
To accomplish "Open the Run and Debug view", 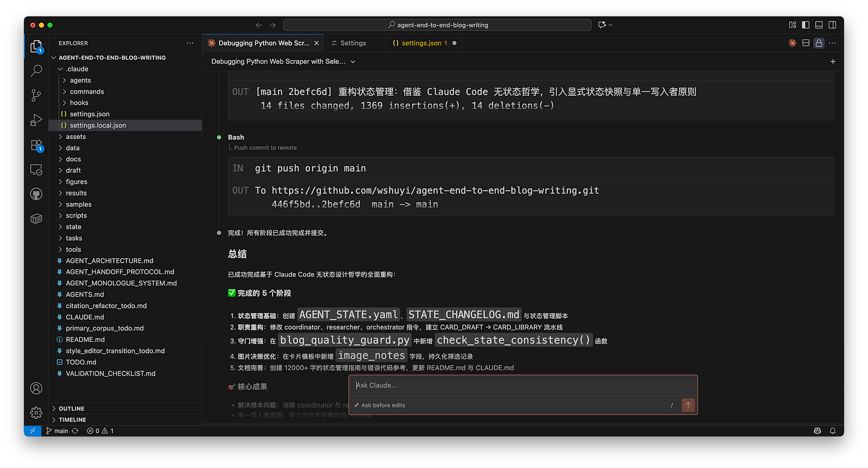I will 36,120.
